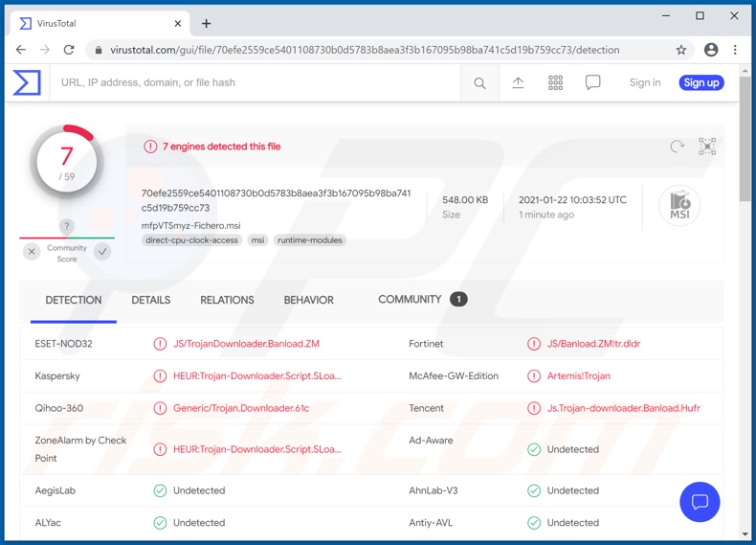Open the Chrome three-dot menu

coord(735,50)
